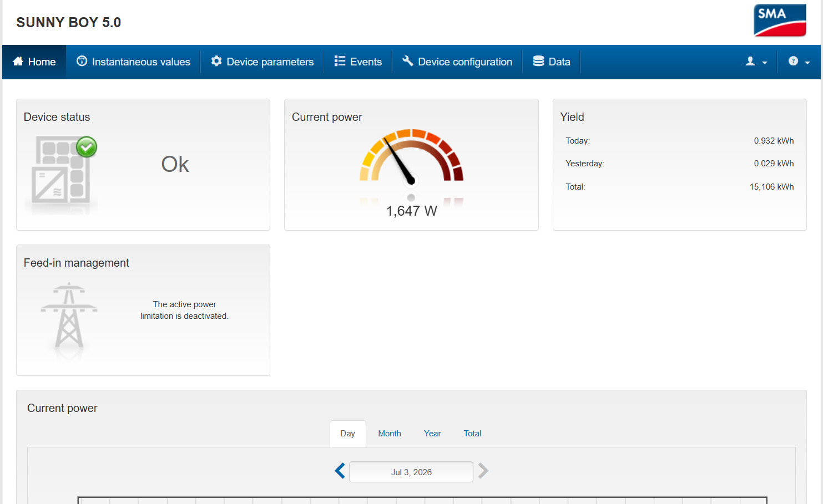The width and height of the screenshot is (823, 504).
Task: Open Device configuration menu
Action: tap(457, 62)
